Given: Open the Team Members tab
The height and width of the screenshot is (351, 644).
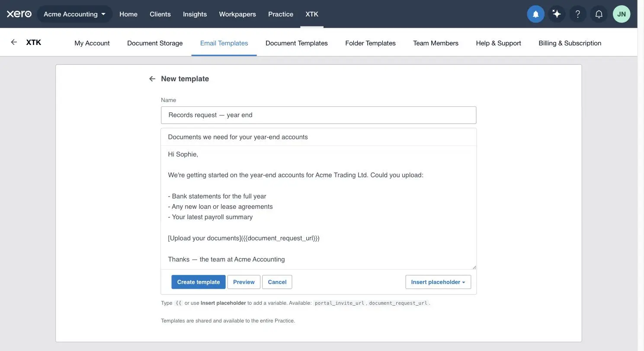Looking at the screenshot, I should pyautogui.click(x=436, y=43).
